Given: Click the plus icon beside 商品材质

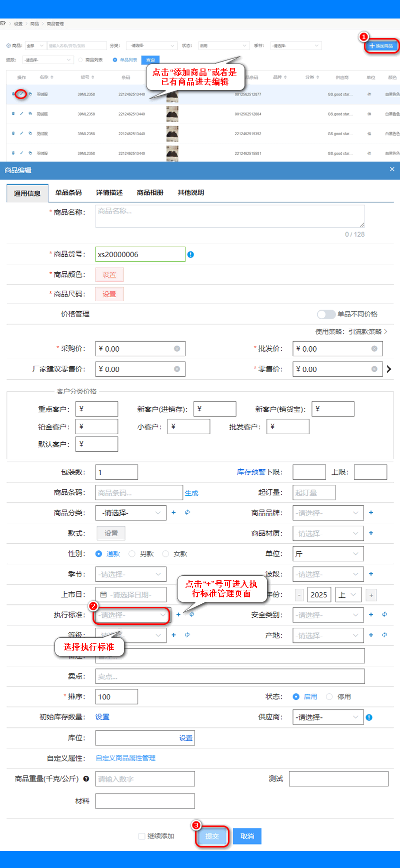Looking at the screenshot, I should click(371, 533).
